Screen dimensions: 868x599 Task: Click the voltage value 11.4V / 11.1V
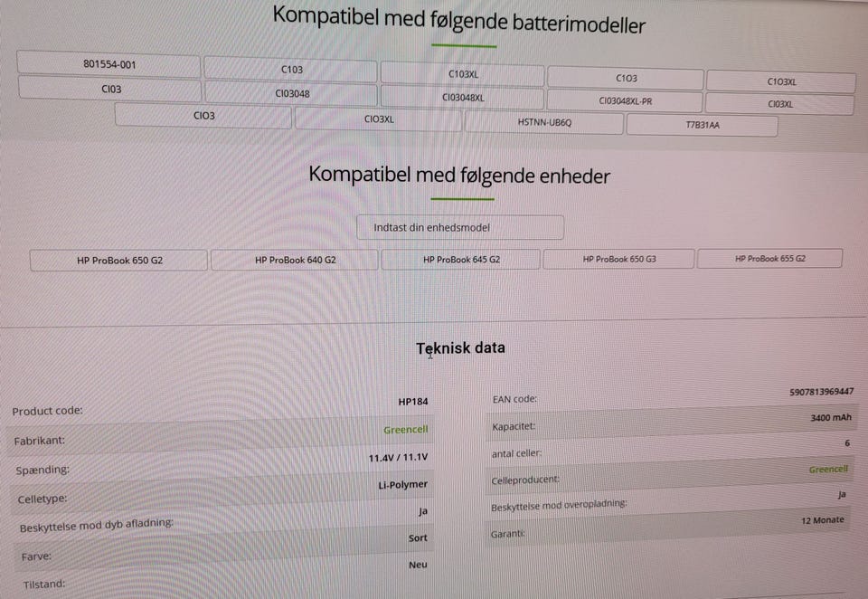coord(398,458)
